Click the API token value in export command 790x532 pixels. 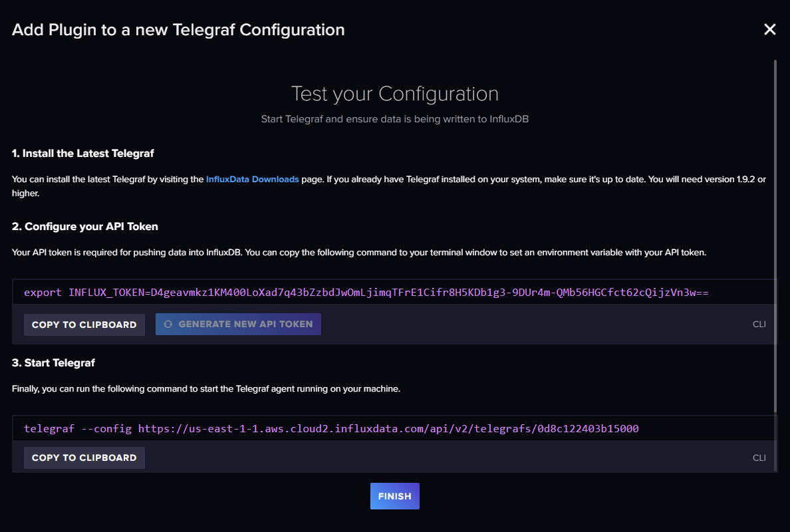pos(429,293)
